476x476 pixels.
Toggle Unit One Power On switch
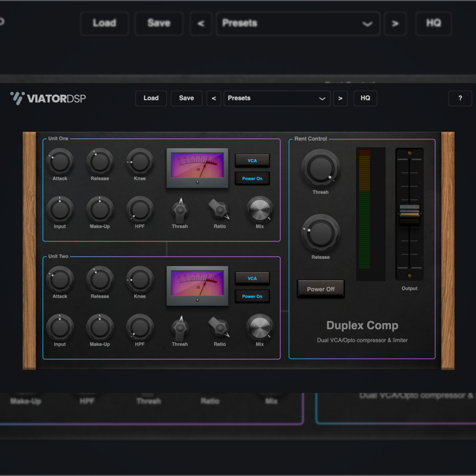coord(252,179)
